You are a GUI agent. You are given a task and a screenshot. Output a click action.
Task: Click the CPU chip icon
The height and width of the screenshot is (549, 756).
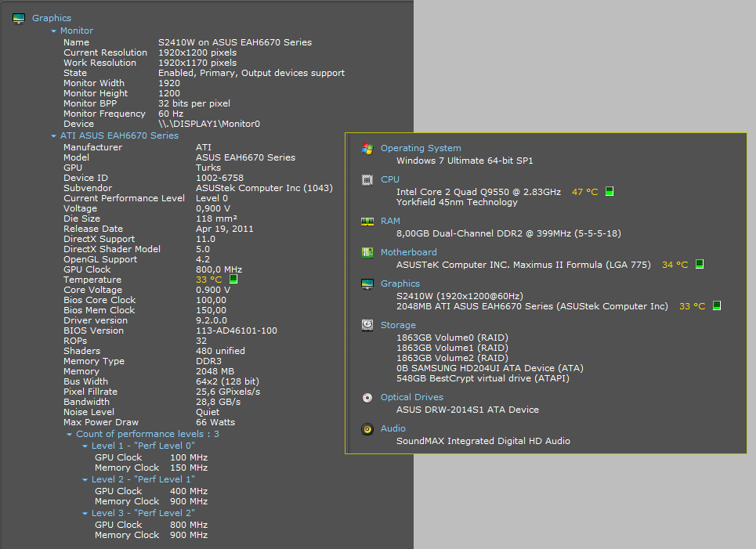click(367, 179)
